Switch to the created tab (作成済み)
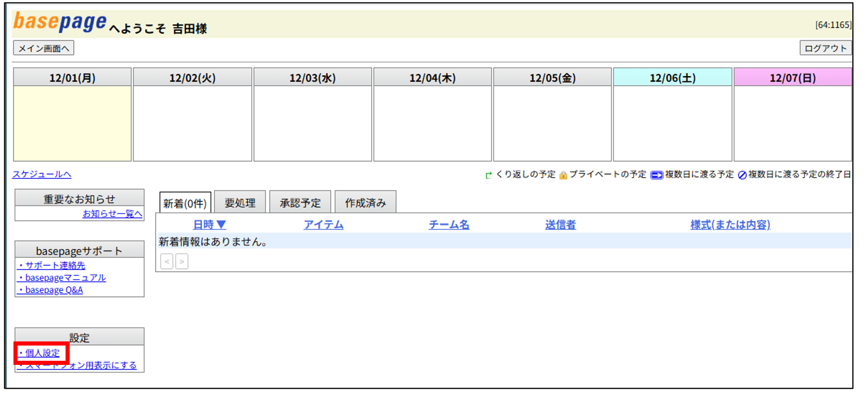This screenshot has width=868, height=400. (365, 203)
